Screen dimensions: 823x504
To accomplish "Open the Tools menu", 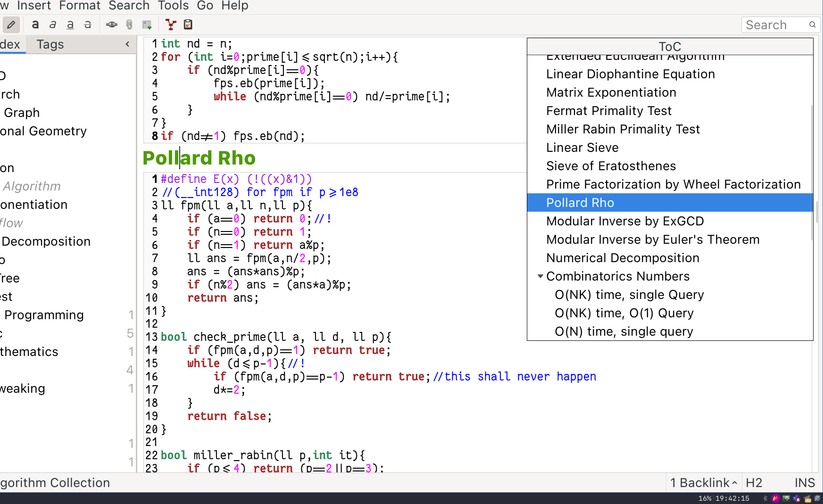I will (173, 6).
